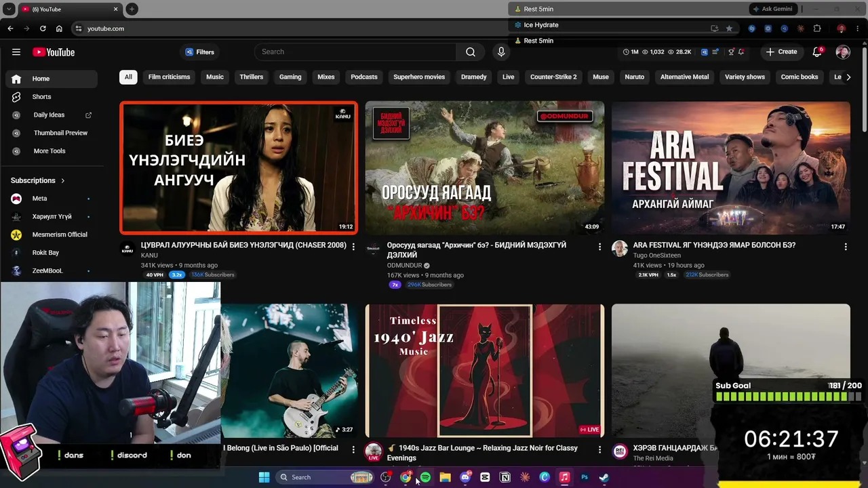This screenshot has height=488, width=868.
Task: Play the Timeless 1940' Jazz live thumbnail
Action: tap(485, 371)
